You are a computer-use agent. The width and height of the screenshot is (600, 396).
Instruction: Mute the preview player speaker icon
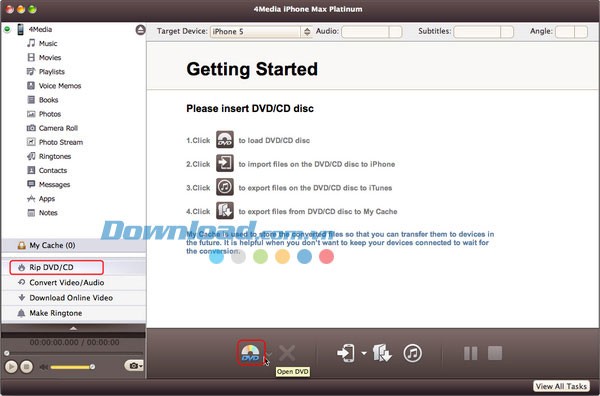point(43,367)
